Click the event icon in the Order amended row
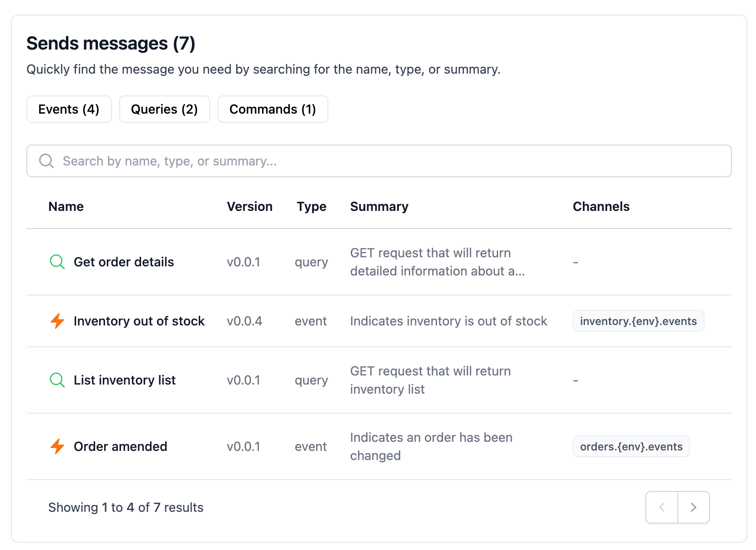756x550 pixels. point(56,446)
